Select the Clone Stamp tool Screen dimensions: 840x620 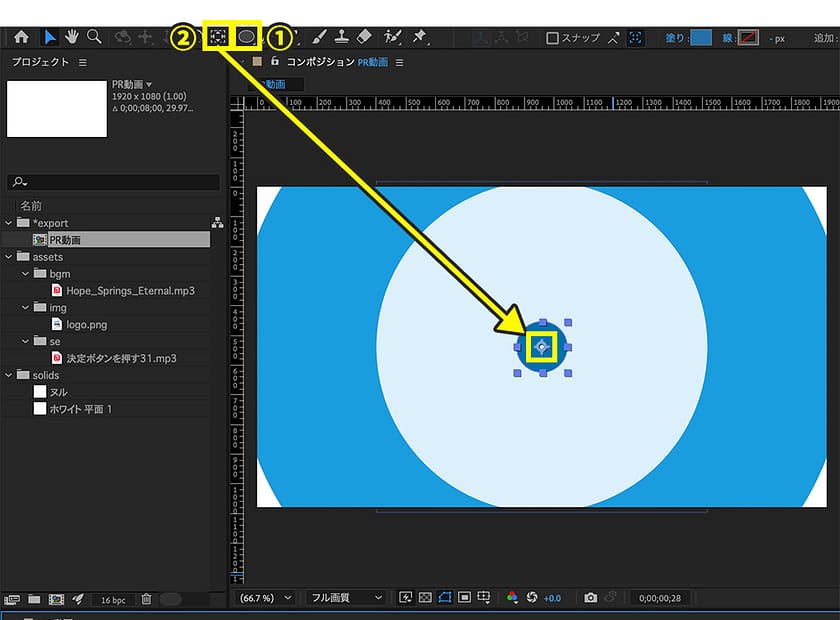(x=341, y=37)
